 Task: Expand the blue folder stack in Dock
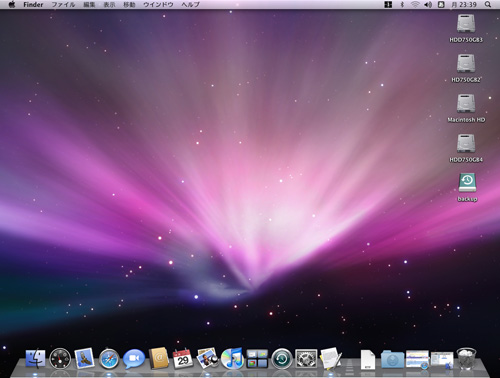(393, 359)
